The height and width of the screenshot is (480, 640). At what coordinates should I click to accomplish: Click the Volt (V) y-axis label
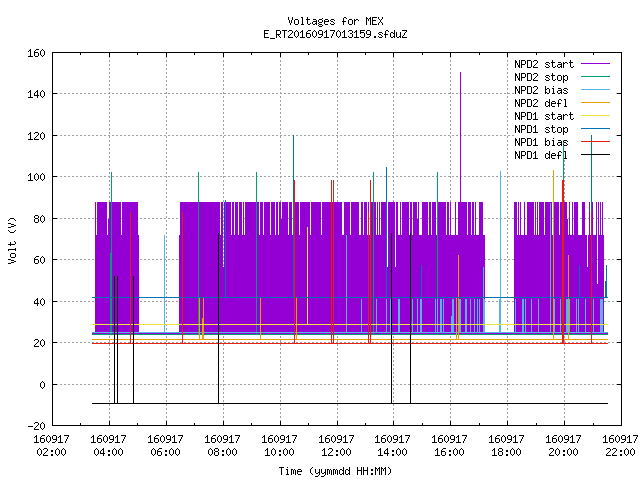click(x=12, y=240)
